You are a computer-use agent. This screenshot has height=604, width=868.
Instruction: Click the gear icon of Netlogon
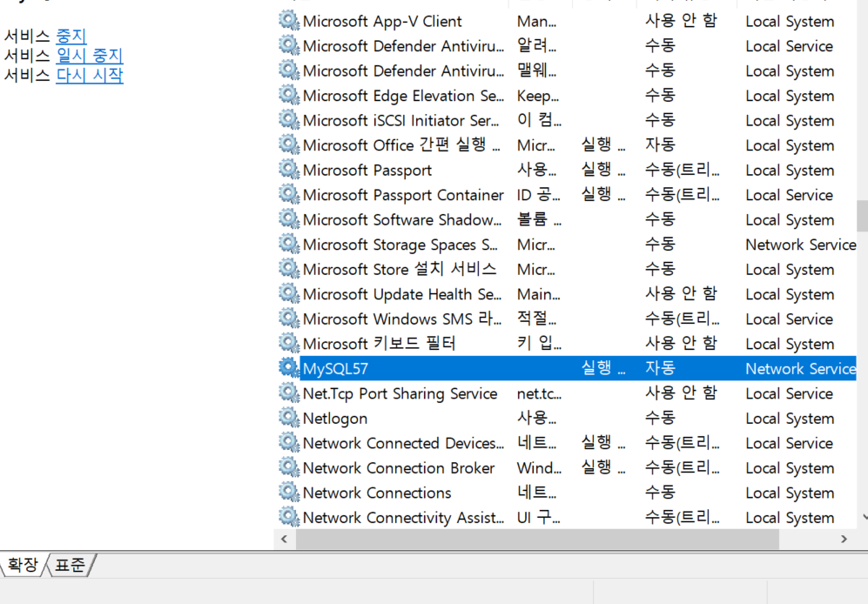pos(288,418)
